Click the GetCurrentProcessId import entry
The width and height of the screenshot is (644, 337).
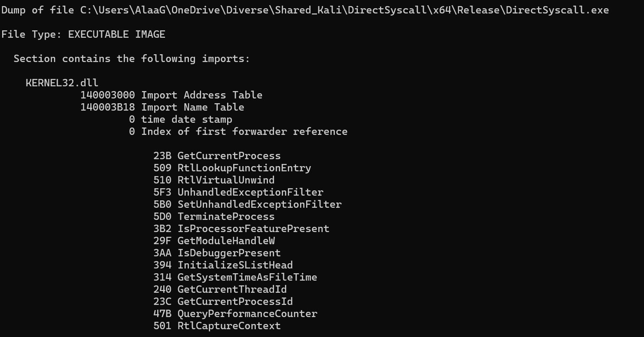coord(235,301)
